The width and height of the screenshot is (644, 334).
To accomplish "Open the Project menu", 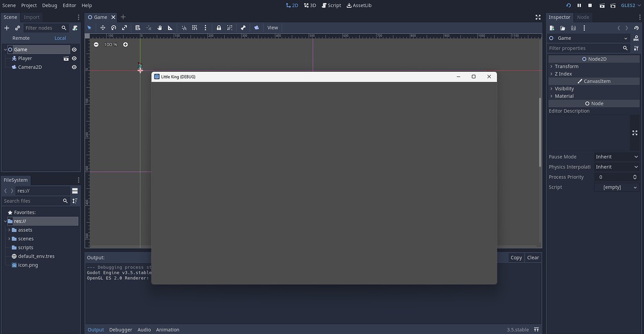I will tap(28, 5).
